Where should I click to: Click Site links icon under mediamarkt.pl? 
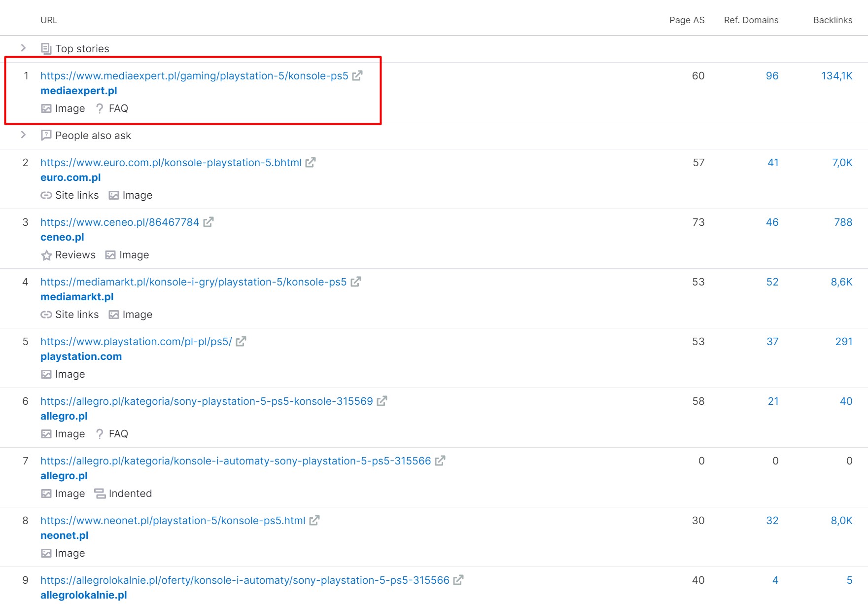pos(46,315)
